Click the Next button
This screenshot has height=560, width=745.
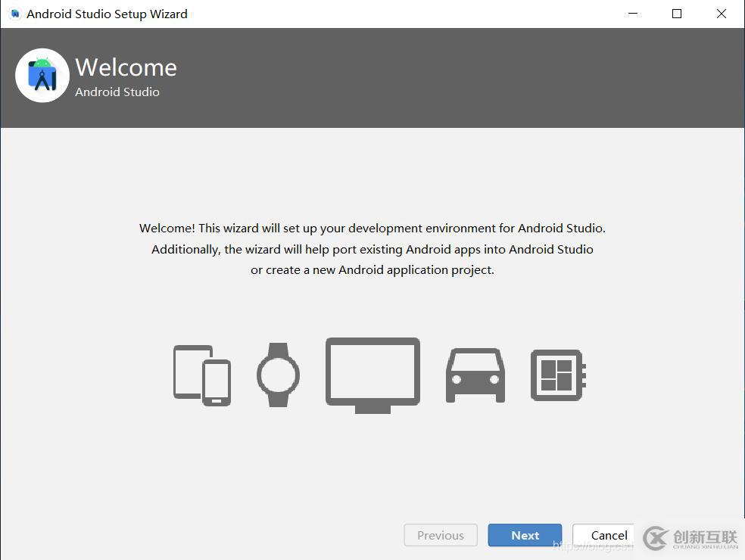(x=525, y=535)
